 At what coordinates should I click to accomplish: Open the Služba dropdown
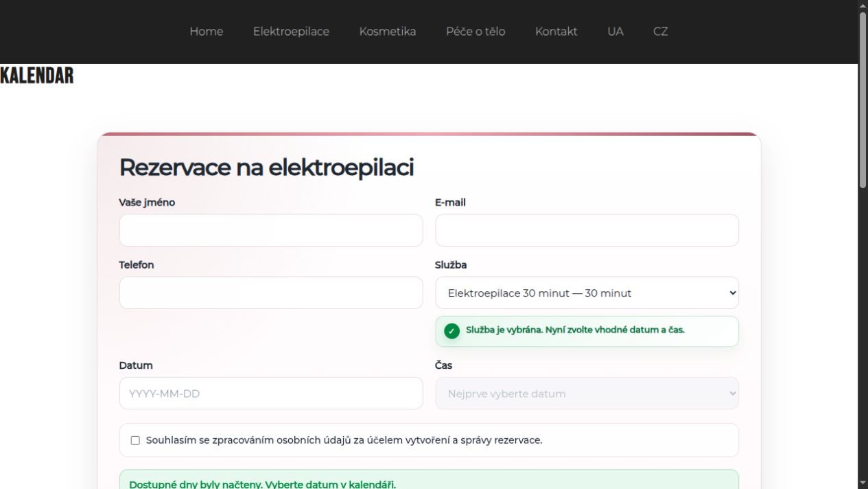pos(587,293)
